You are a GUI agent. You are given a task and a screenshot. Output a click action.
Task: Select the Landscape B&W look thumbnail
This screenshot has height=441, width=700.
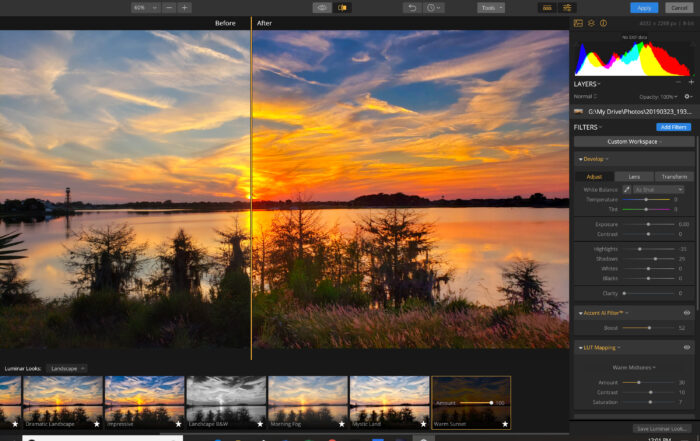coord(226,399)
